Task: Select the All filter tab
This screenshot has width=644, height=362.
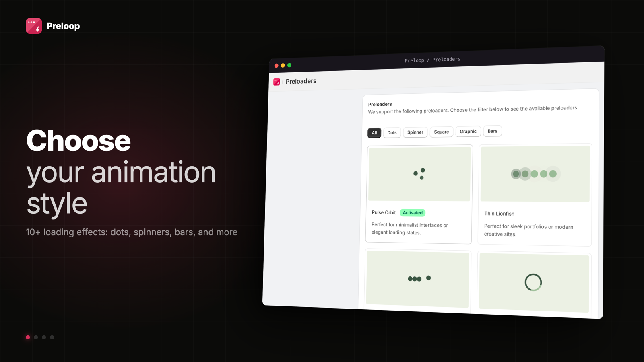Action: tap(374, 133)
